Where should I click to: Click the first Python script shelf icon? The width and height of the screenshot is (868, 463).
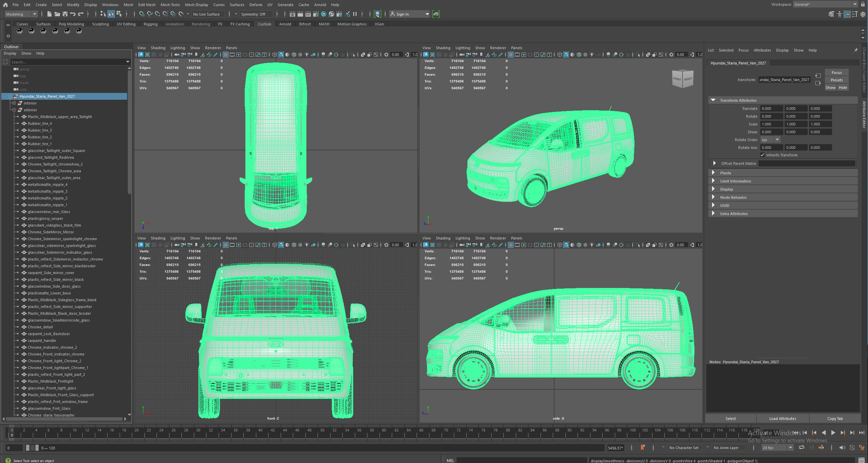[x=20, y=31]
